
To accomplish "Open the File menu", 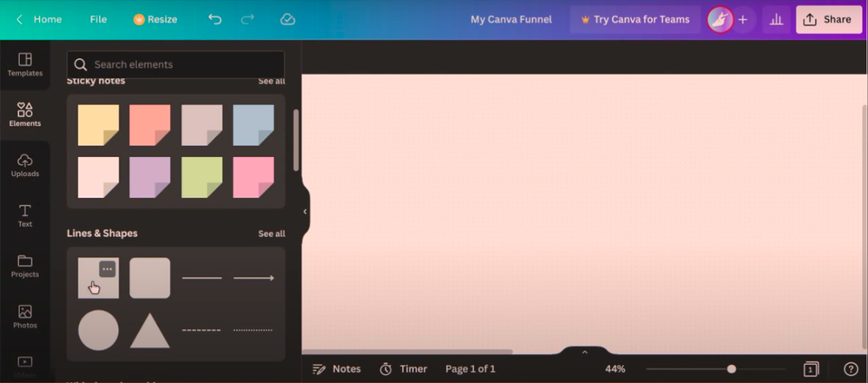I will pos(98,19).
